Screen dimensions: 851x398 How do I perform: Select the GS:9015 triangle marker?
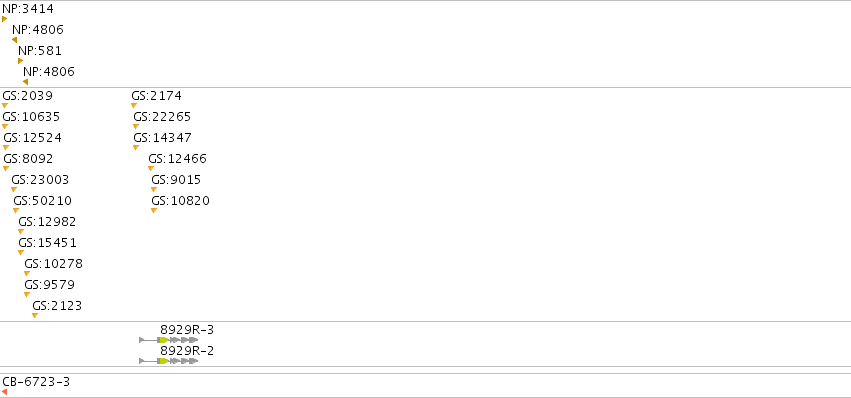coord(154,189)
